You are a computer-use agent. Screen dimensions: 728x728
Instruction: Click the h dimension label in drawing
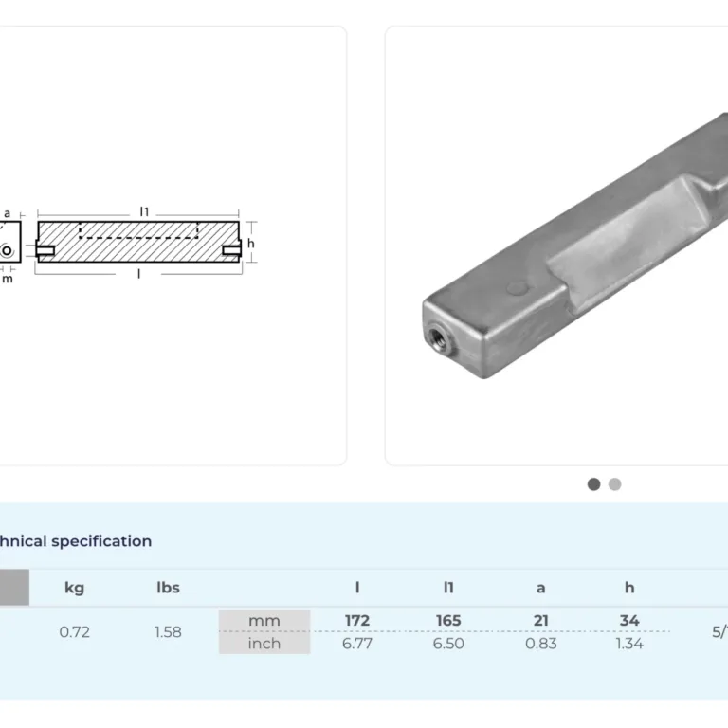click(251, 244)
